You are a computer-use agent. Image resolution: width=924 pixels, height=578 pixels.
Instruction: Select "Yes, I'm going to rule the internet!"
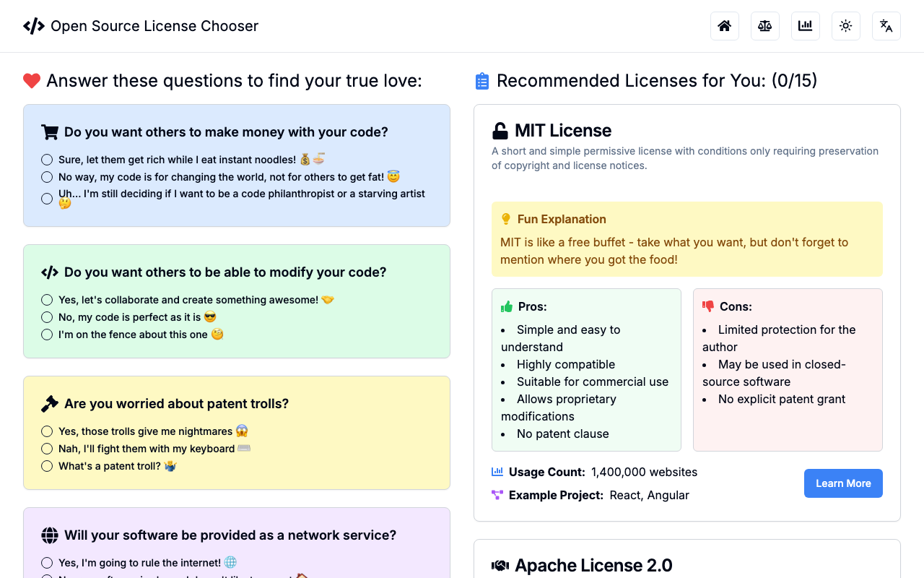(x=47, y=563)
